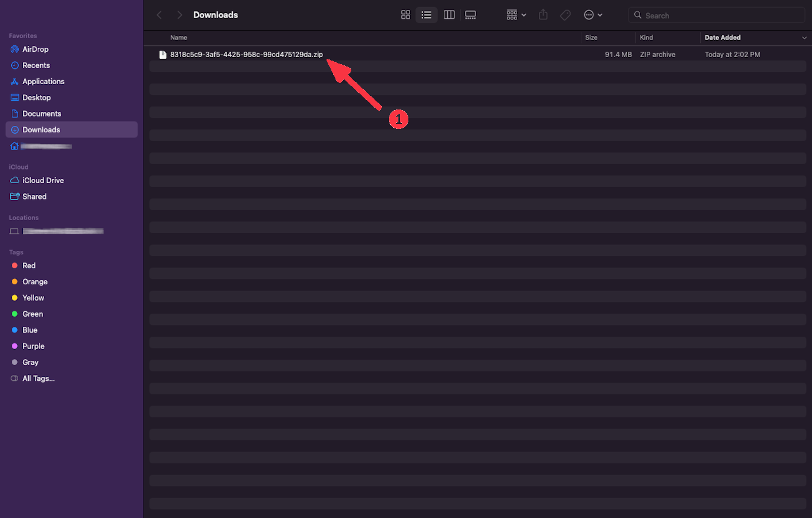The image size is (812, 518).
Task: Select the Green tag
Action: [32, 314]
